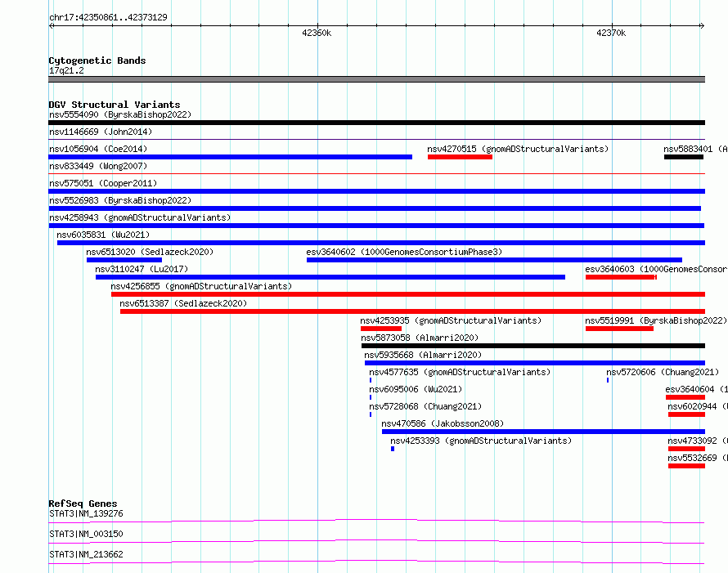
Task: Open nsv5720606 (Chuang2021) label
Action: [x=663, y=372]
